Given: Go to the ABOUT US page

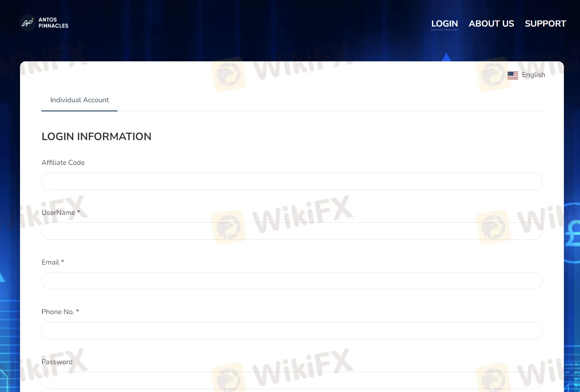Looking at the screenshot, I should (x=491, y=23).
